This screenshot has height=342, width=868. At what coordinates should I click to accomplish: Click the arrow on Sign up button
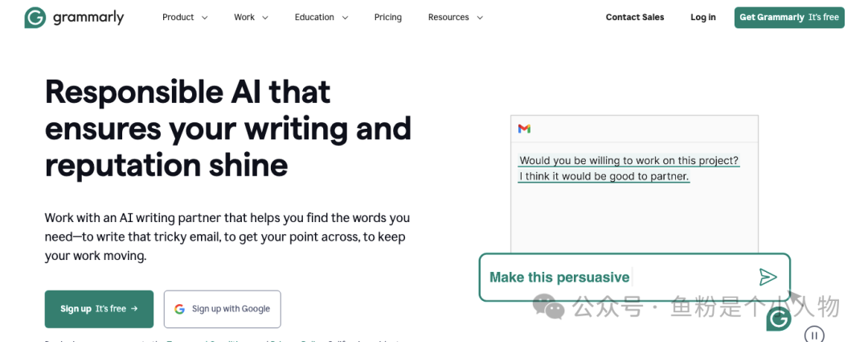click(134, 309)
